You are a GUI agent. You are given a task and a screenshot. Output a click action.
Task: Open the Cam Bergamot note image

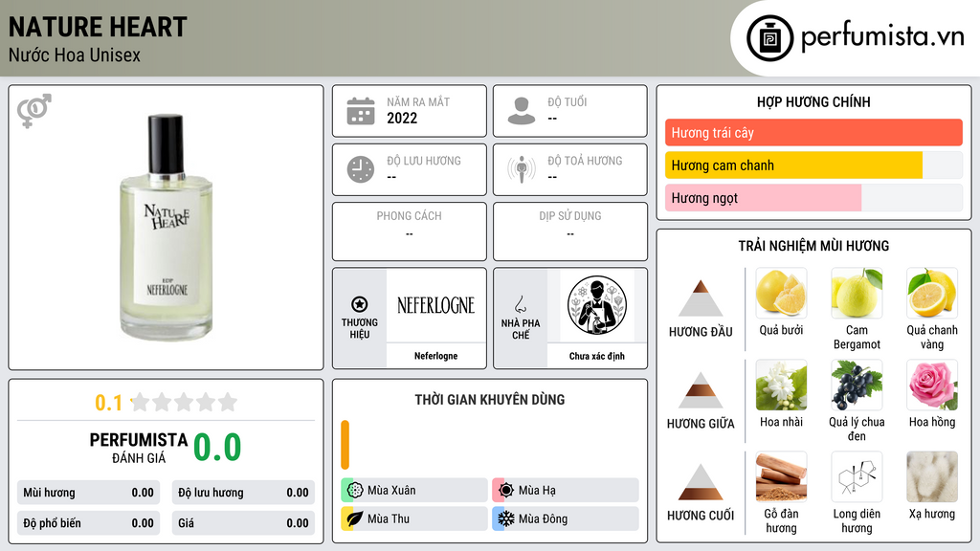[x=857, y=293]
